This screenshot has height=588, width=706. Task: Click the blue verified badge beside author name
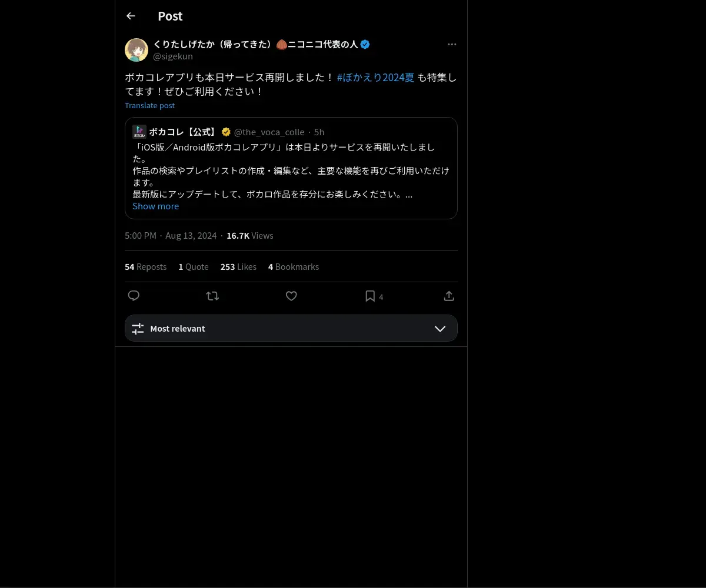click(x=365, y=44)
